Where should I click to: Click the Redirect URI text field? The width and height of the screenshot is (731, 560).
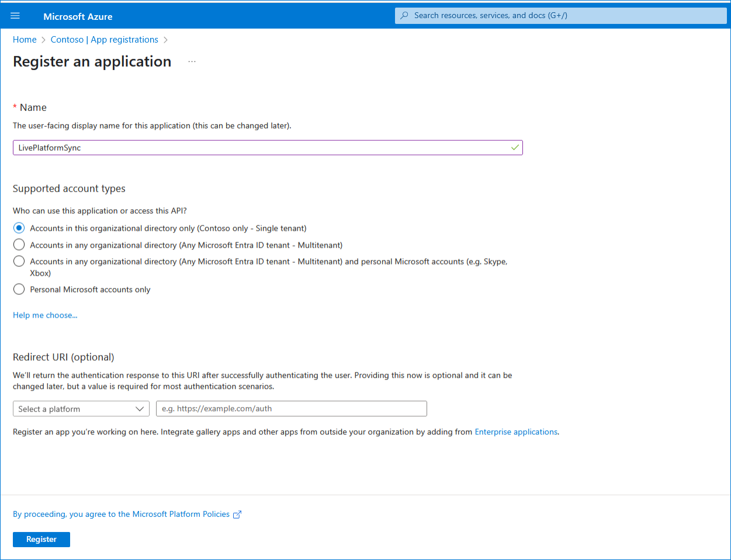291,409
